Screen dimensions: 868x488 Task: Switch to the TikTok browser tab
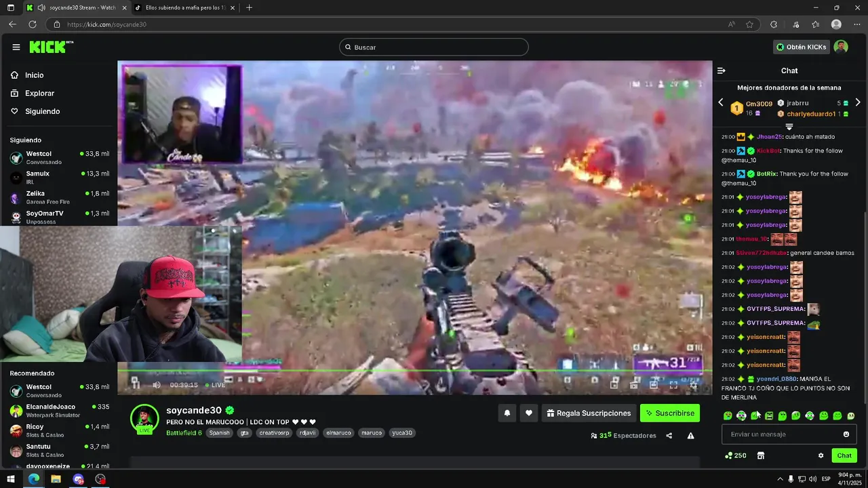tap(185, 7)
